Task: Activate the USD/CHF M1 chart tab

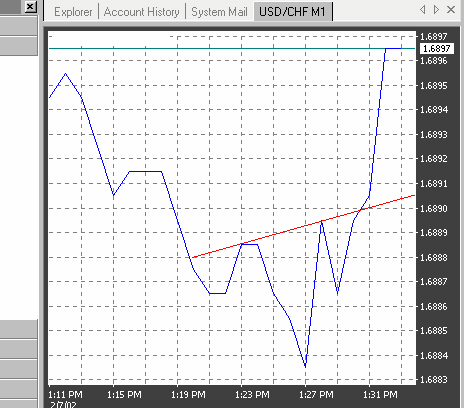Action: point(292,12)
